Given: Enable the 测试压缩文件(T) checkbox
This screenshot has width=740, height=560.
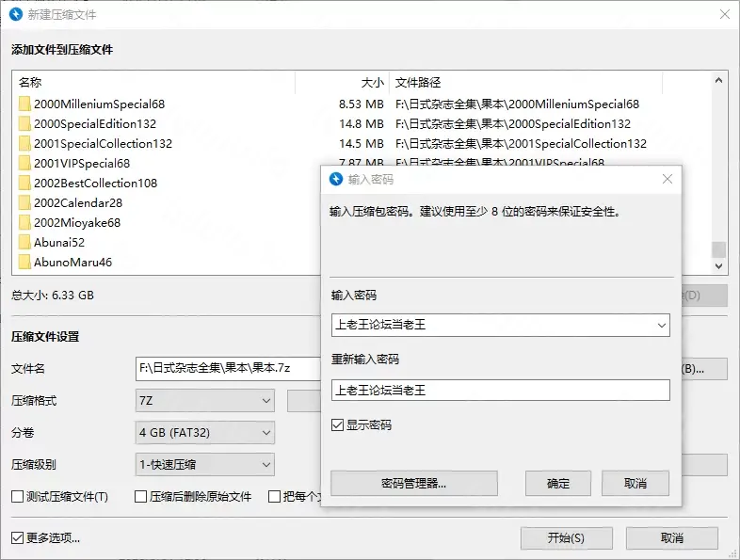Looking at the screenshot, I should [17, 497].
